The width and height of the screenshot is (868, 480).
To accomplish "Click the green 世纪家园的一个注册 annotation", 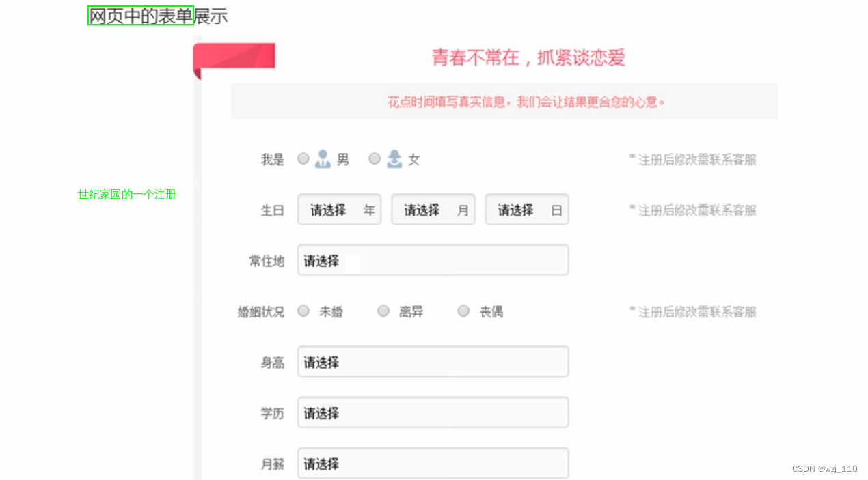I will click(x=127, y=194).
